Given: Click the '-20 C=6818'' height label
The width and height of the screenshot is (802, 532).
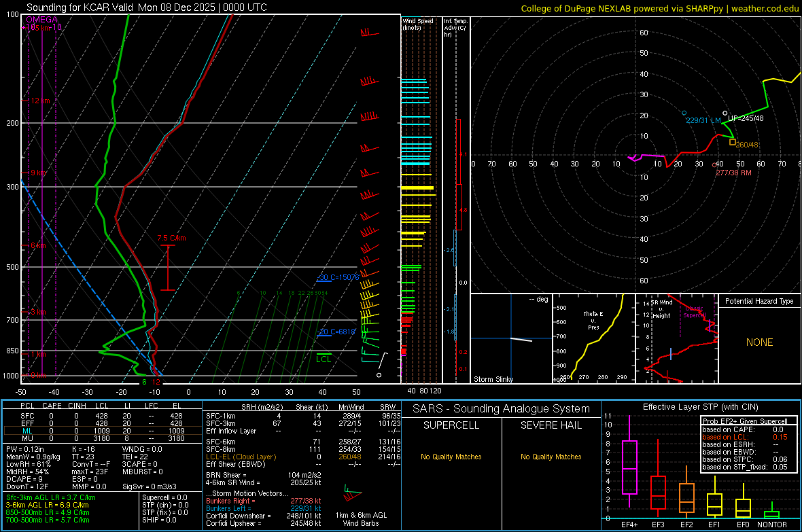Looking at the screenshot, I should [x=336, y=332].
